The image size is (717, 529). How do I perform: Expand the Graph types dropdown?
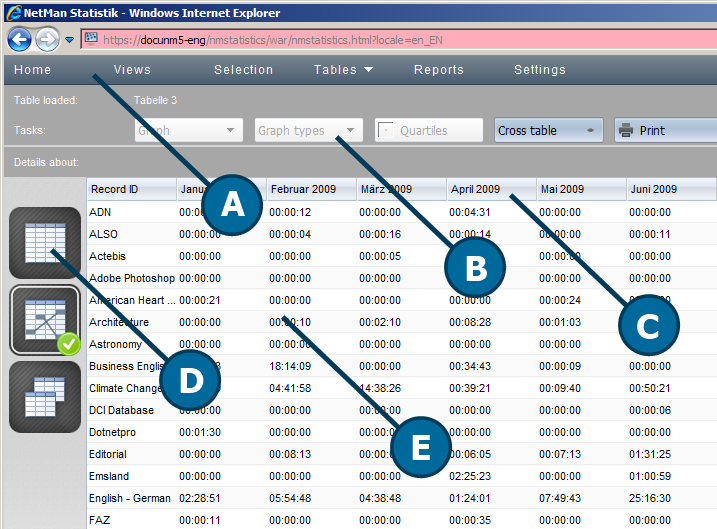[x=308, y=131]
